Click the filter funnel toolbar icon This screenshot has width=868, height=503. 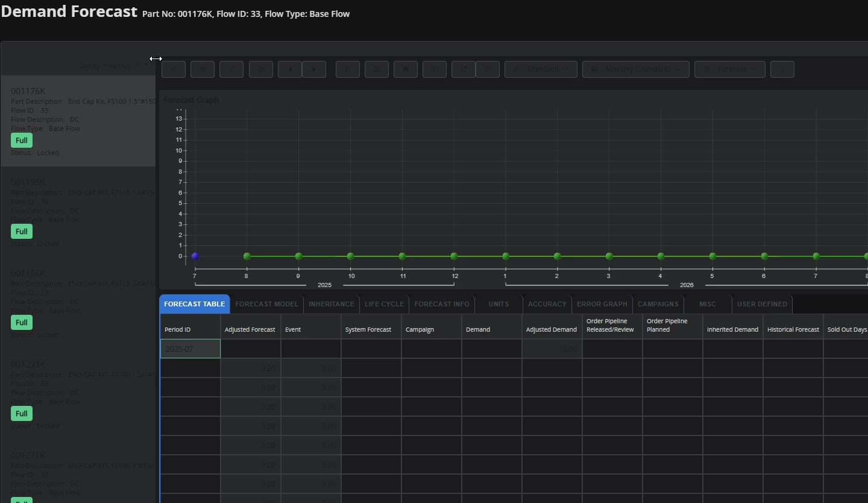231,69
